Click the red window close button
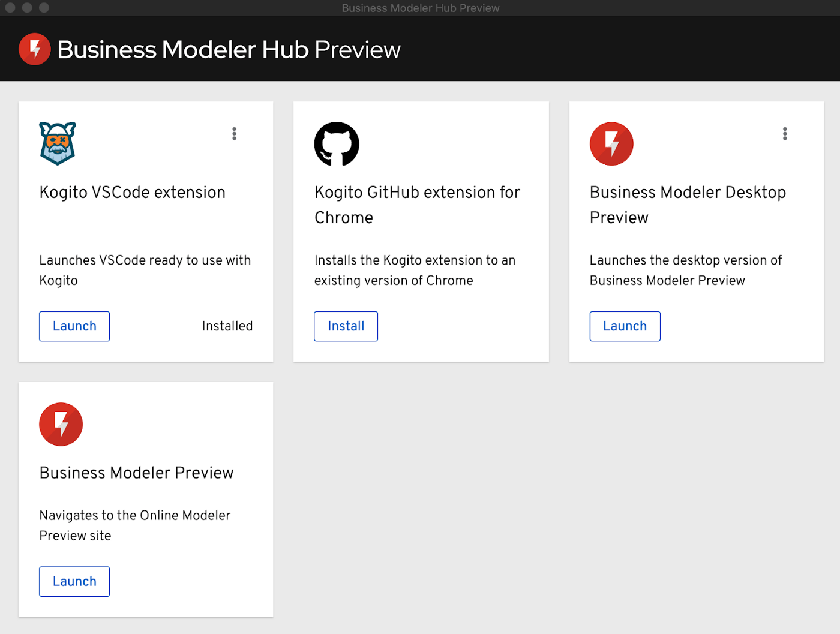This screenshot has width=840, height=634. [10, 8]
